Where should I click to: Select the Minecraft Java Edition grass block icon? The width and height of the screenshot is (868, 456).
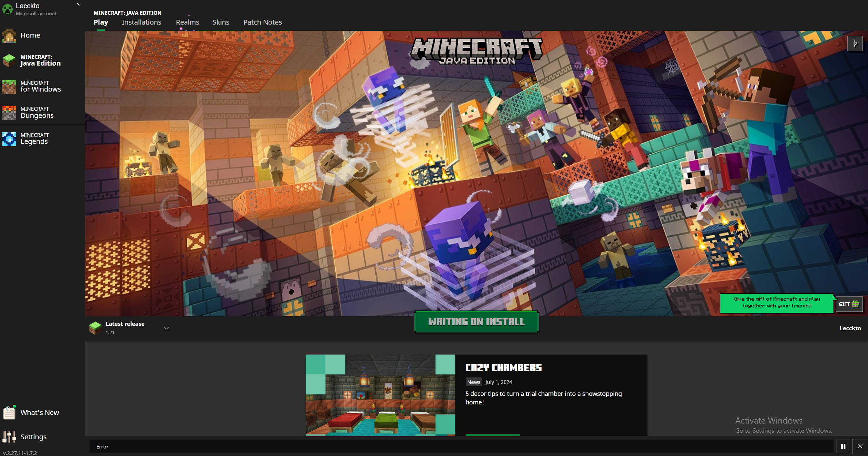(x=9, y=60)
